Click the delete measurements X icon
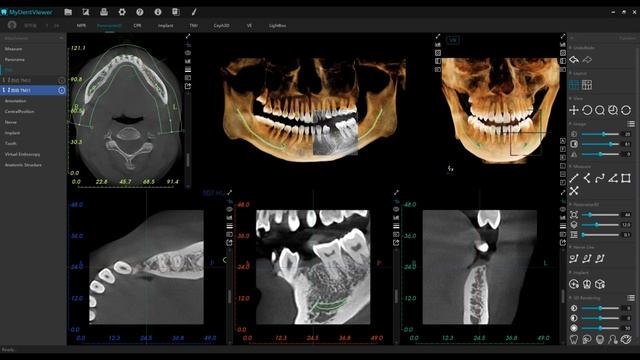640x360 pixels. tap(574, 191)
